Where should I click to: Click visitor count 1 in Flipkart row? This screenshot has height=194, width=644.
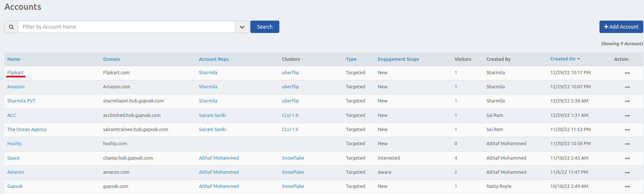click(x=456, y=73)
